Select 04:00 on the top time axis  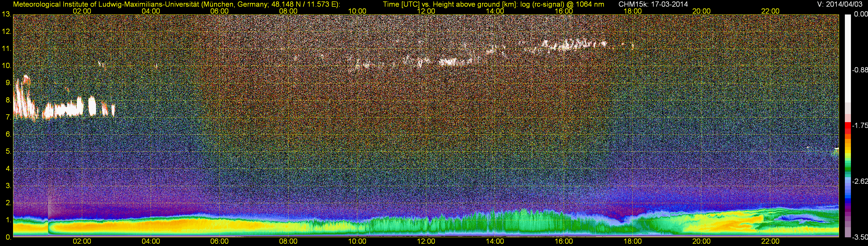coord(151,11)
